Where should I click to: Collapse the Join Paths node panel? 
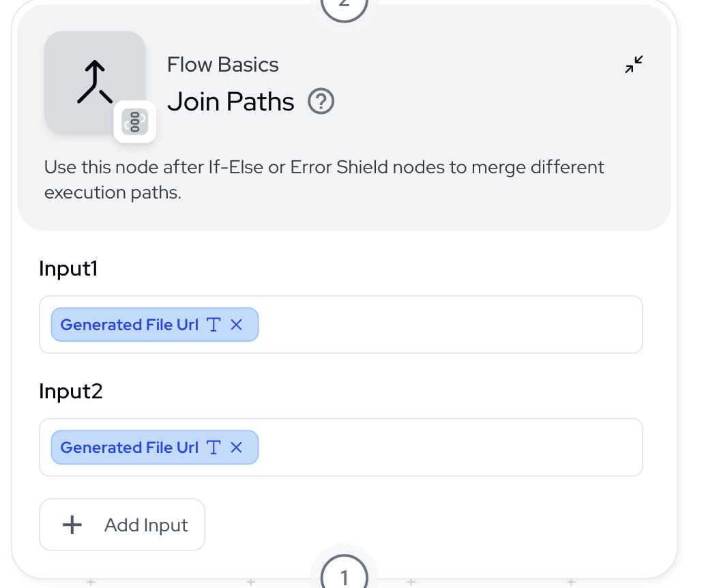(634, 64)
